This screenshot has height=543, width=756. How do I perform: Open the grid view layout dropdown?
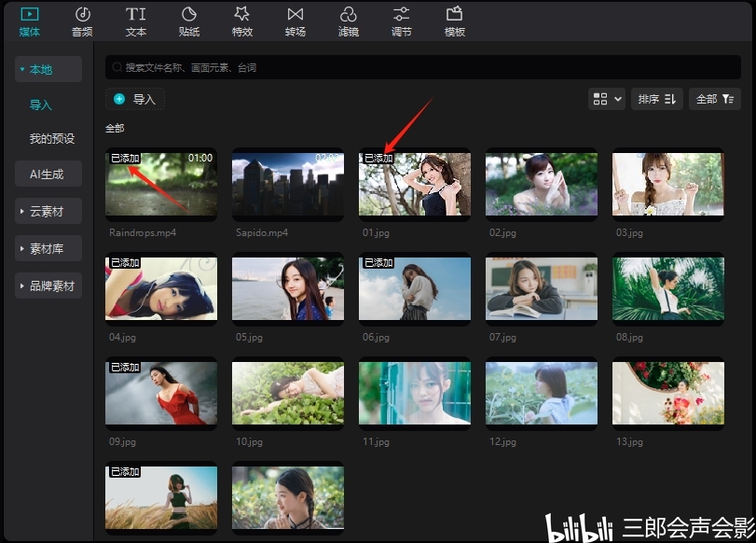click(607, 99)
